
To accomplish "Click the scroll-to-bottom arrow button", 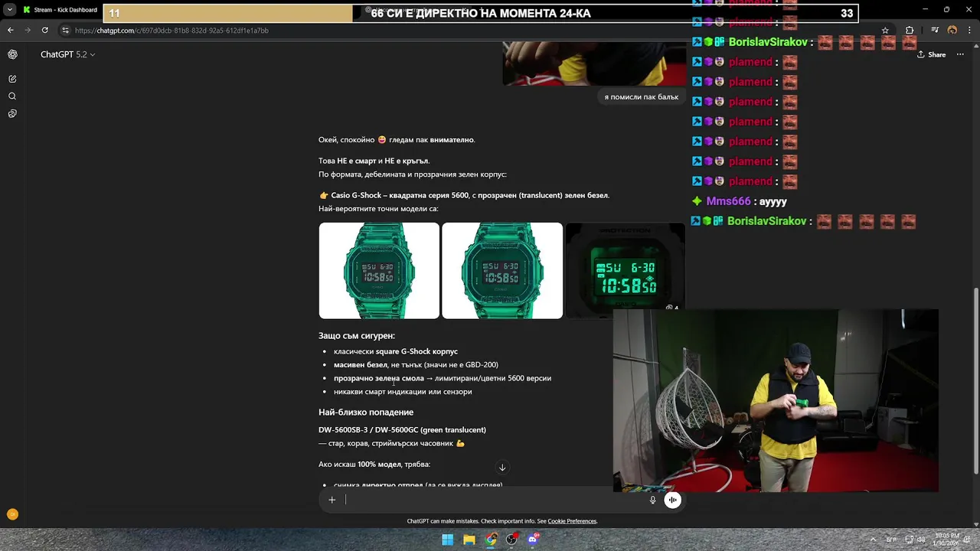I will click(x=502, y=468).
